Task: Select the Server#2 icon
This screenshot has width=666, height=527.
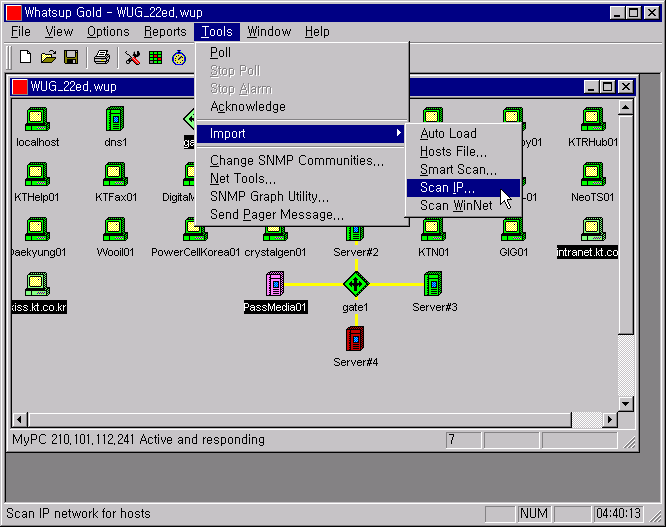Action: coord(355,234)
